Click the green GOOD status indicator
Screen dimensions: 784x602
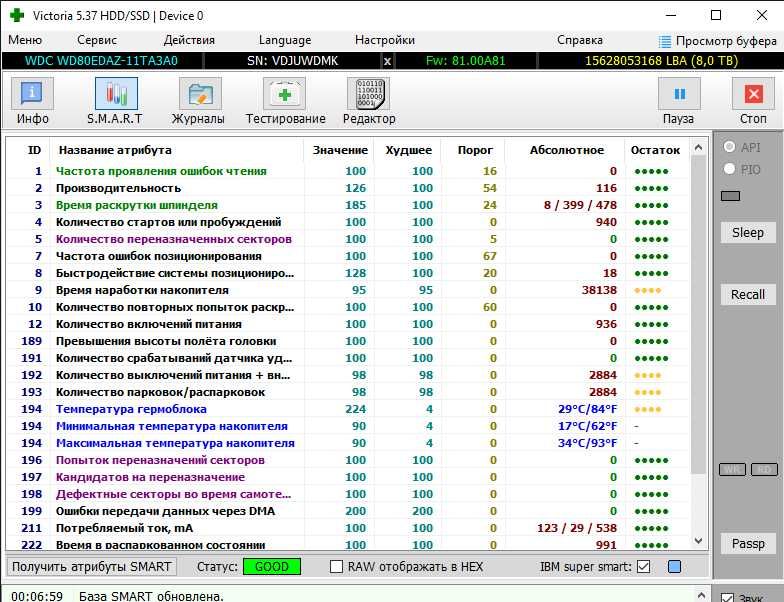pos(272,566)
